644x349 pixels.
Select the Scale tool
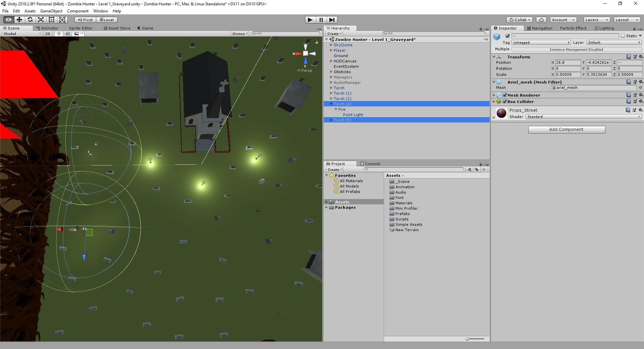(41, 20)
